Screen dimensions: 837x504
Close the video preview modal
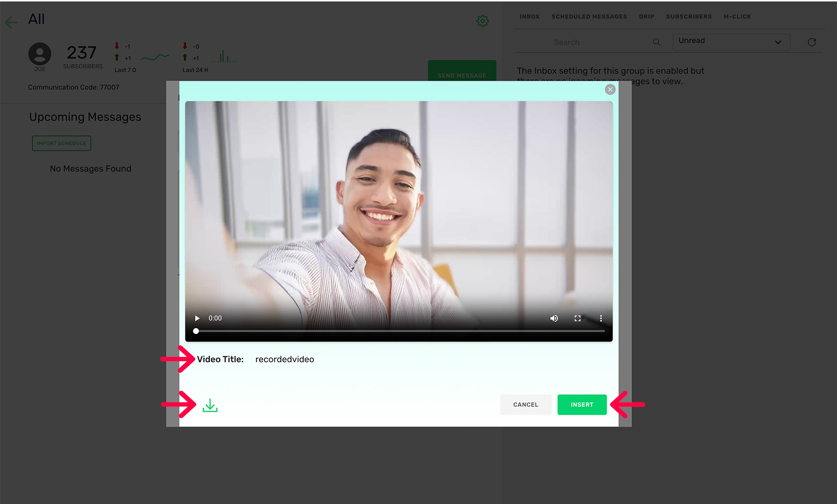[610, 89]
